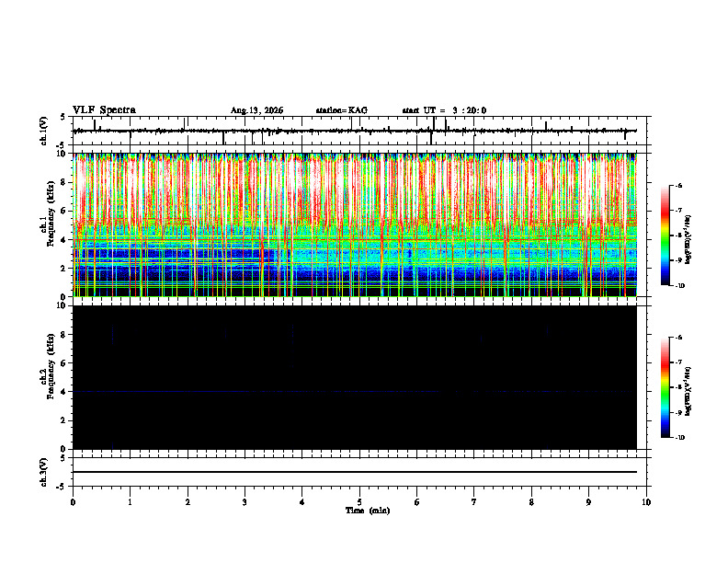Click the 5 tick on time axis
Viewport: 728px width, 563px height.
(x=359, y=502)
